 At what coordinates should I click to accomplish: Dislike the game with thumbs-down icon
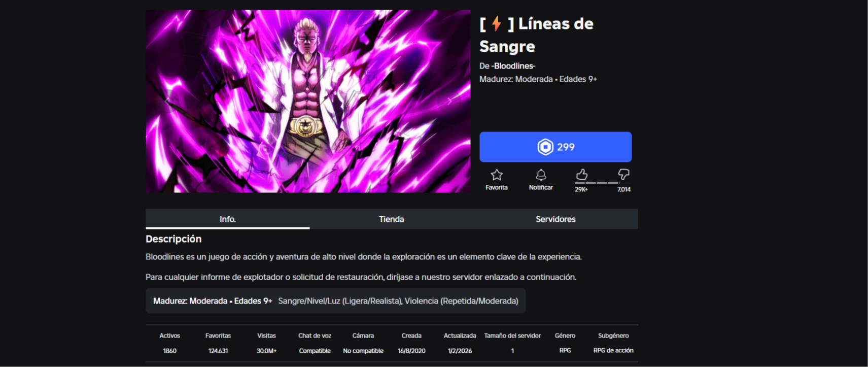[x=623, y=175]
